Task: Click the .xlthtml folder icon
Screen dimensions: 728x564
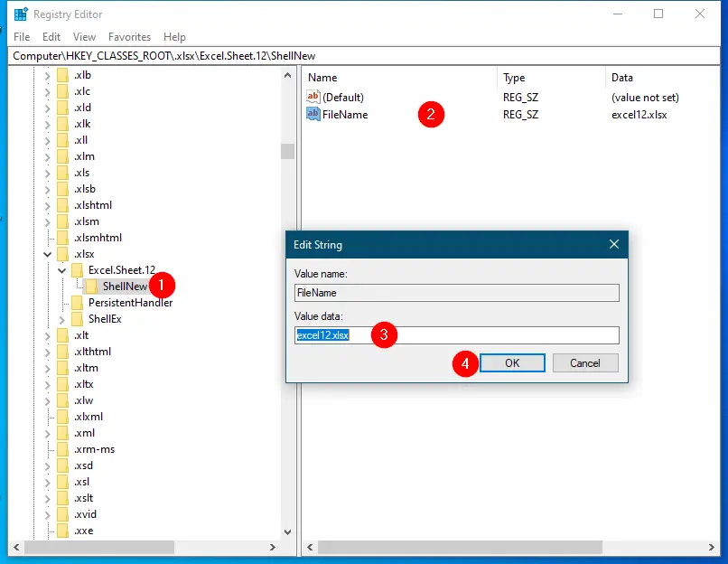Action: 62,352
